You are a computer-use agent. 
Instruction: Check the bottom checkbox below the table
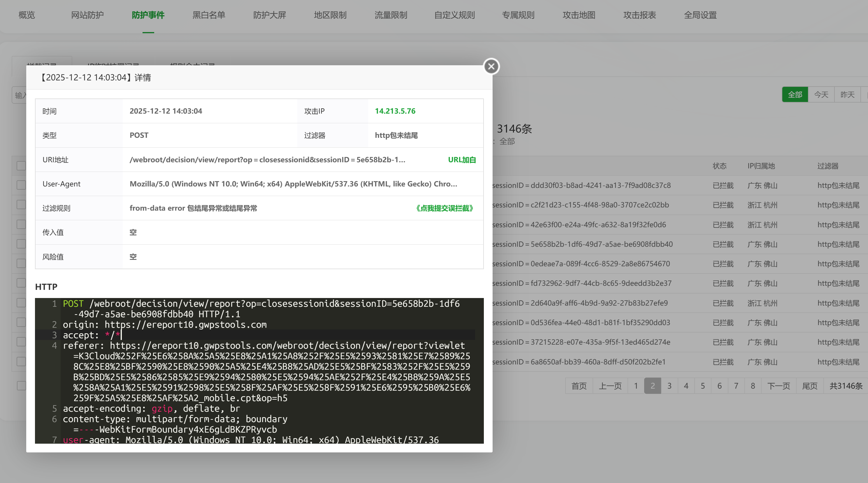21,386
